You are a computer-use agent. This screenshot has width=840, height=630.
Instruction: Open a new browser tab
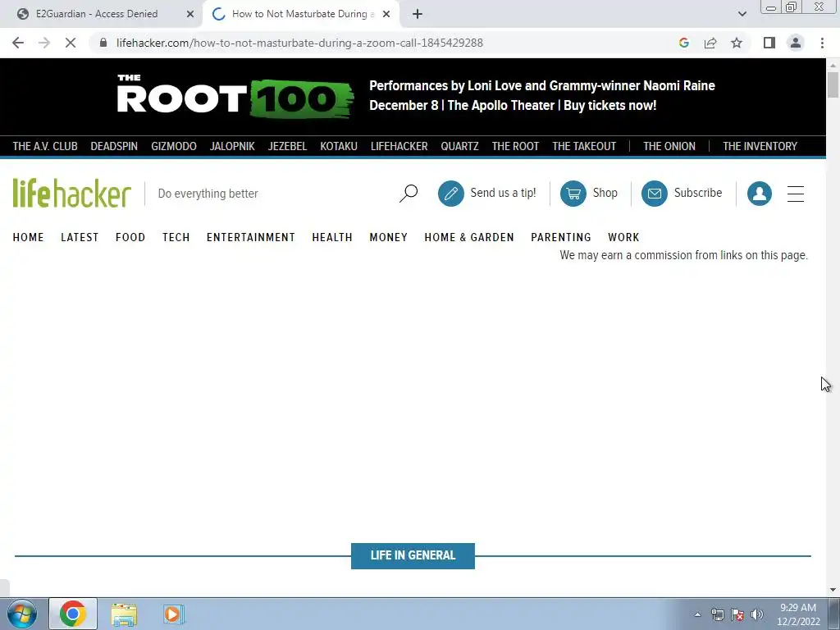[x=418, y=14]
